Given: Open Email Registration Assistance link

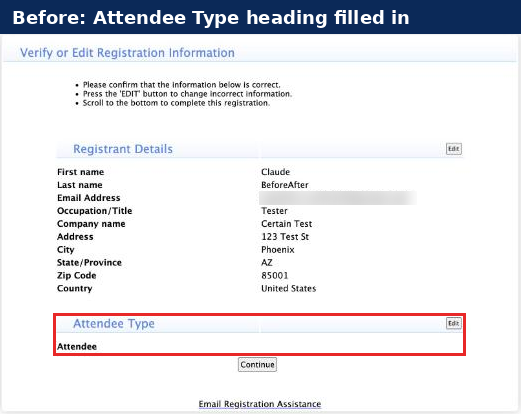Looking at the screenshot, I should click(x=260, y=404).
